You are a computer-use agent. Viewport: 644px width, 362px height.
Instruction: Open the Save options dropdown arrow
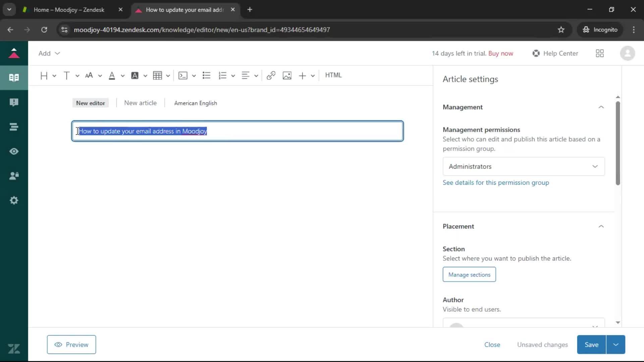pyautogui.click(x=616, y=345)
